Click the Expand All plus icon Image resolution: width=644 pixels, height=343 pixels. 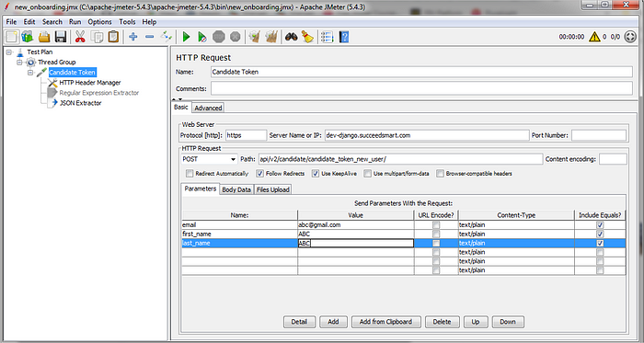(132, 37)
